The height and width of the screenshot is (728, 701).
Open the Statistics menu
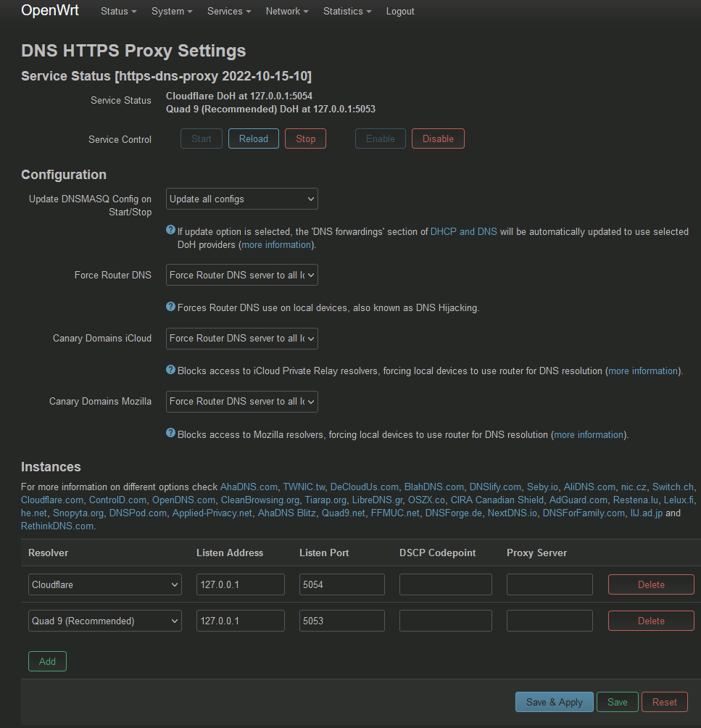tap(347, 11)
